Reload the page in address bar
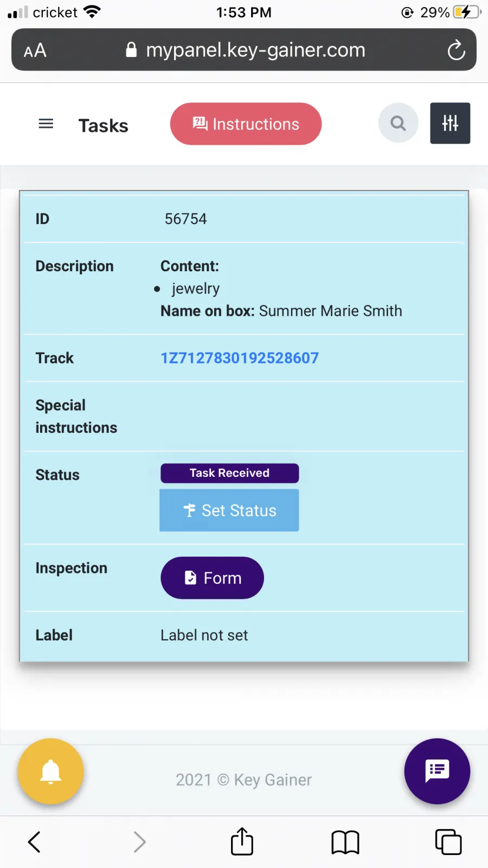The image size is (488, 868). coord(456,50)
